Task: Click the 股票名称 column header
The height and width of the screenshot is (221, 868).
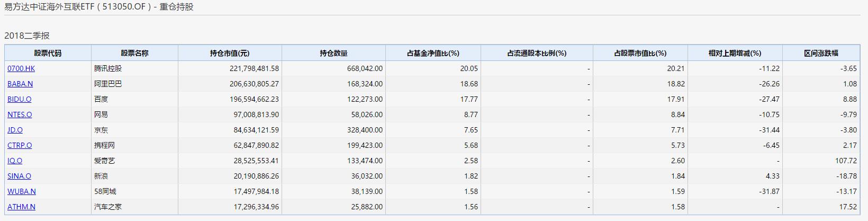Action: tap(134, 53)
